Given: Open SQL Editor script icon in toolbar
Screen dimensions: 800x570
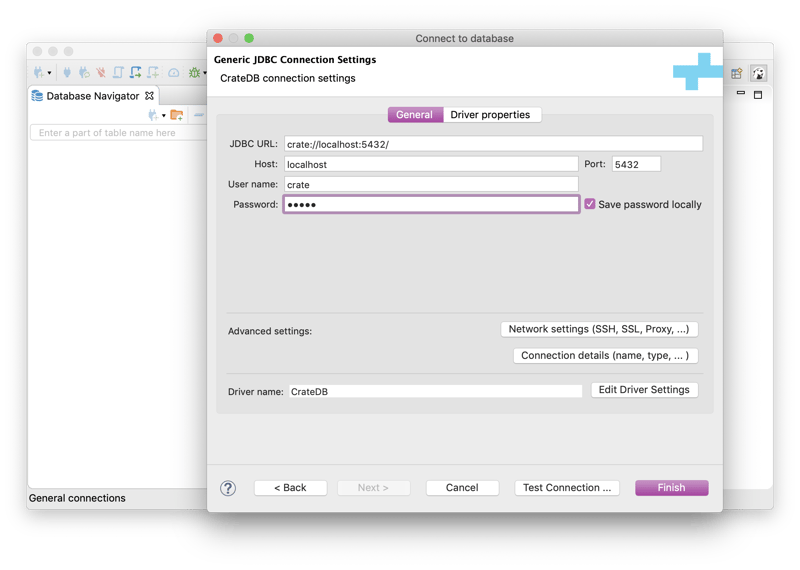Looking at the screenshot, I should point(118,72).
